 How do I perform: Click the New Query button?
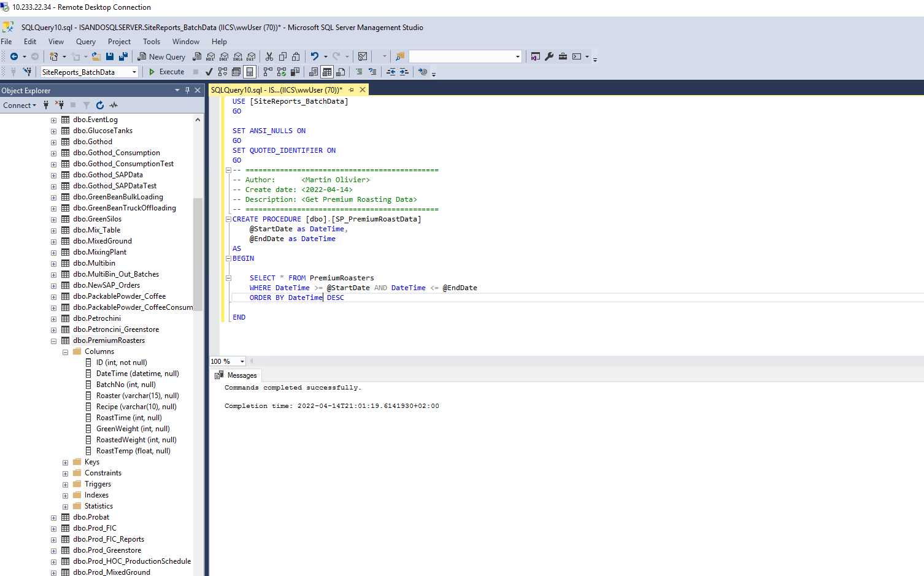pos(161,56)
